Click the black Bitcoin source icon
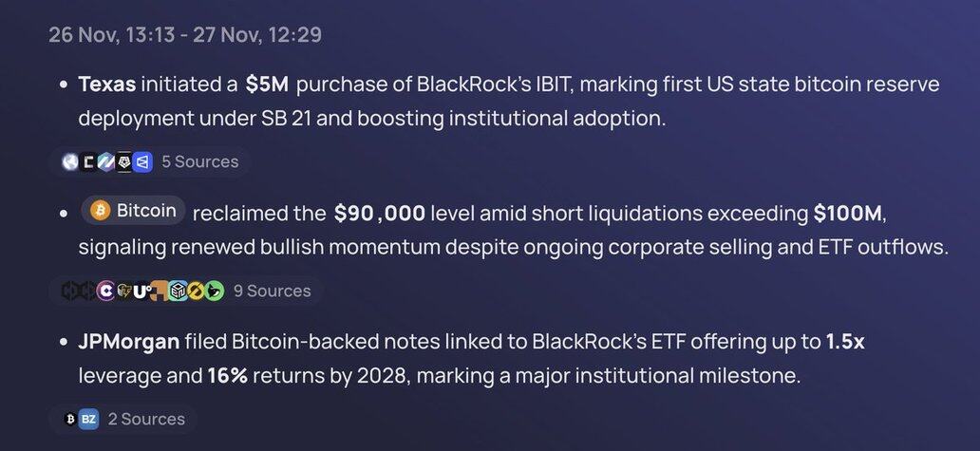The height and width of the screenshot is (451, 980). tap(70, 419)
